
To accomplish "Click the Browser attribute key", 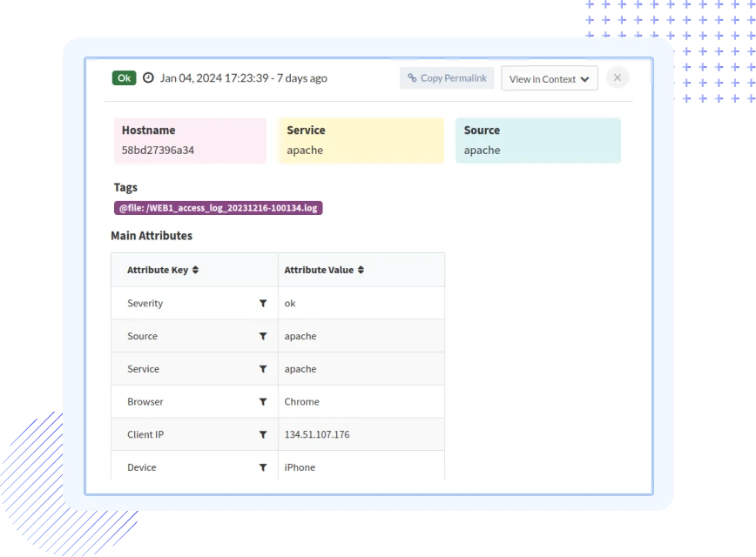I will click(145, 401).
